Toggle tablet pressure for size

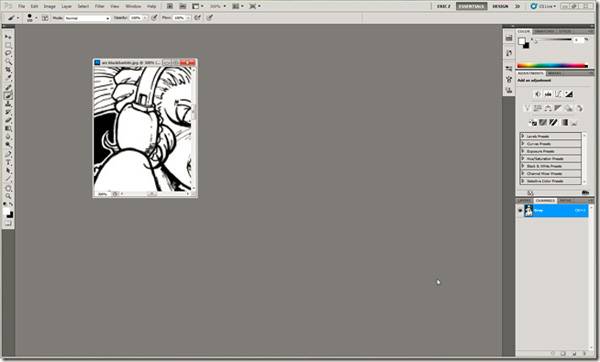[x=210, y=18]
